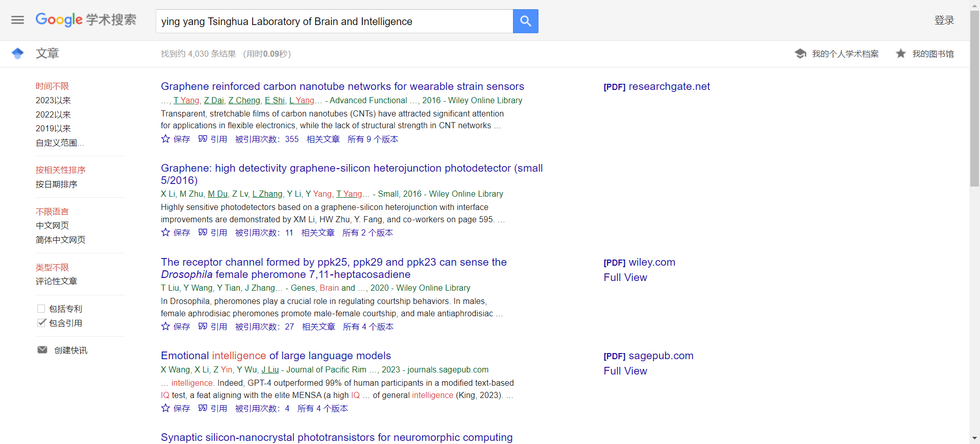Viewport: 980px width, 444px height.
Task: Open high detectivity graphene-silicon photodetector article
Action: [x=352, y=174]
